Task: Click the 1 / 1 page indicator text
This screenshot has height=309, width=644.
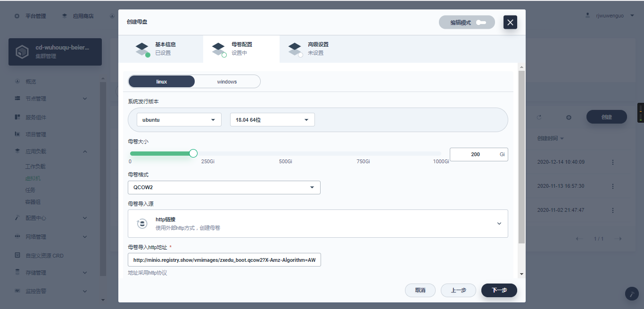Action: coord(599,239)
